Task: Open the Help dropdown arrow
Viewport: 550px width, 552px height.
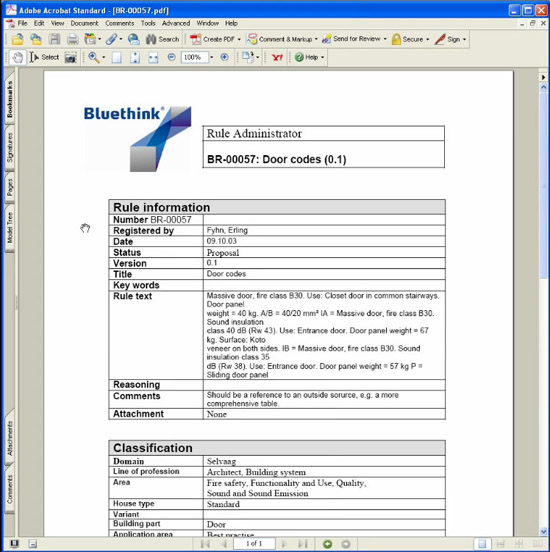Action: click(x=322, y=57)
